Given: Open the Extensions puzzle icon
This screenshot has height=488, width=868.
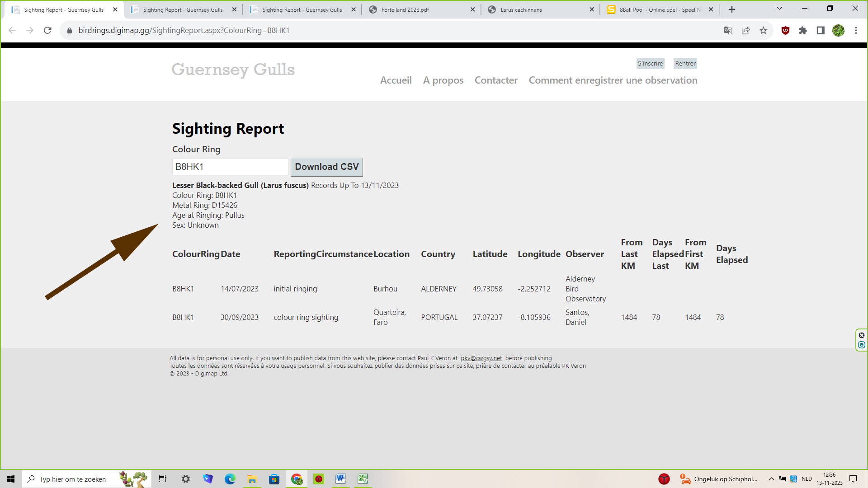Looking at the screenshot, I should coord(803,30).
